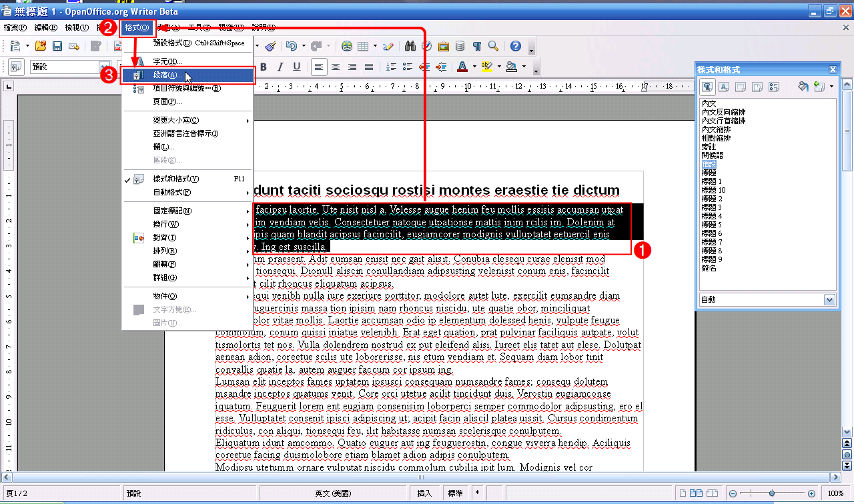
Task: Open the Help question mark icon
Action: point(516,46)
